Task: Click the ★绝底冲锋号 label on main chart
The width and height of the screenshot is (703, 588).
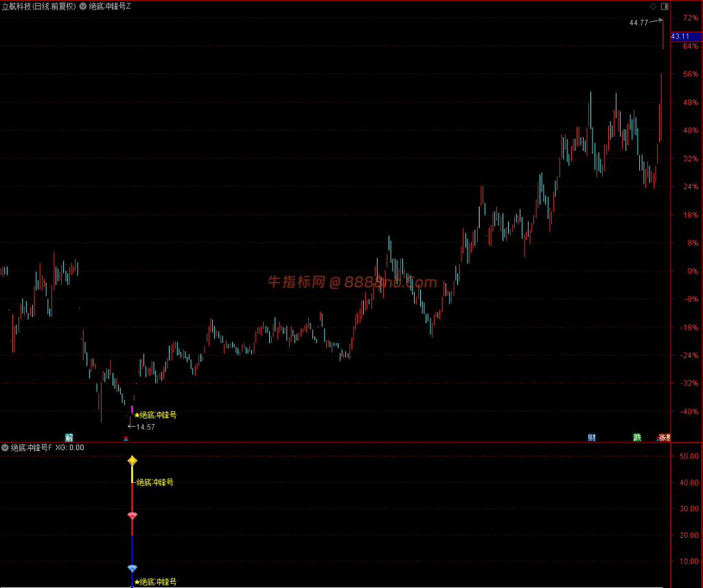Action: (156, 415)
